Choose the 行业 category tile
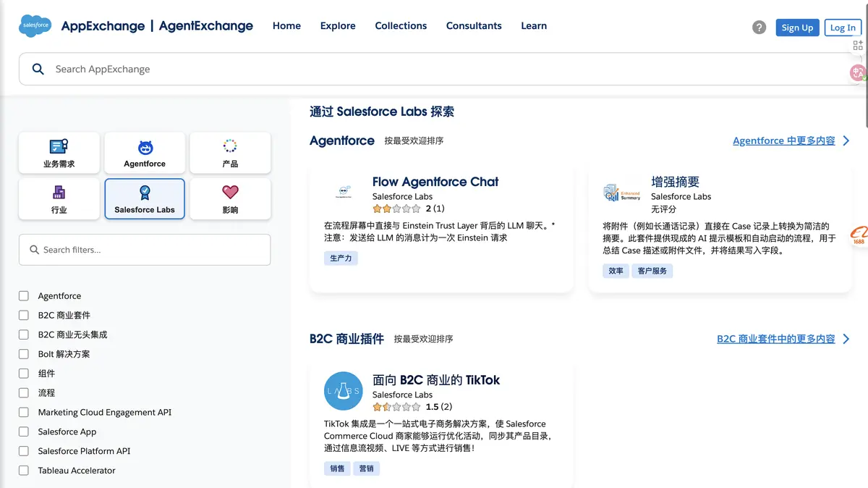Viewport: 868px width, 488px height. [x=59, y=199]
